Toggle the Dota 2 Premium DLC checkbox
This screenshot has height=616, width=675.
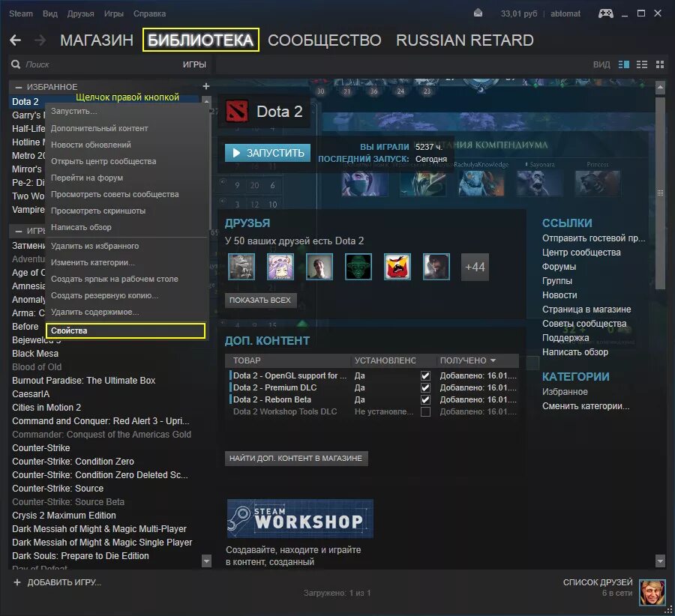pyautogui.click(x=425, y=387)
